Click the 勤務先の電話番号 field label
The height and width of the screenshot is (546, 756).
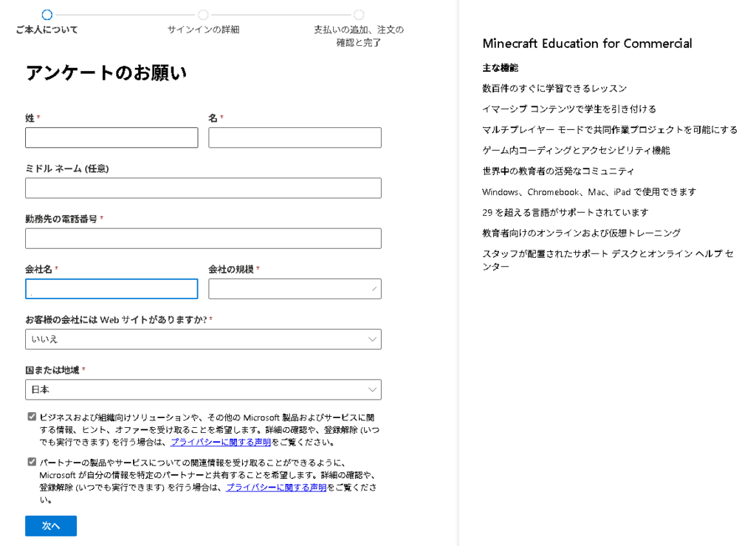[61, 219]
